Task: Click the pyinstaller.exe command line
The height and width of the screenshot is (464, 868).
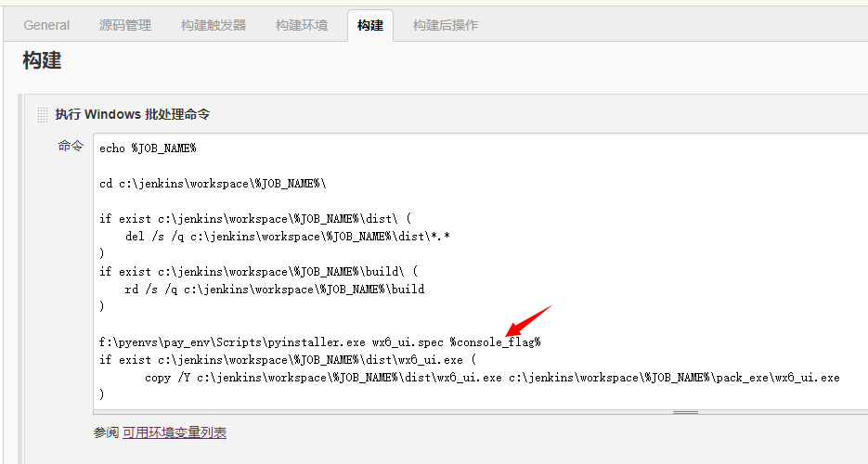Action: [x=320, y=342]
